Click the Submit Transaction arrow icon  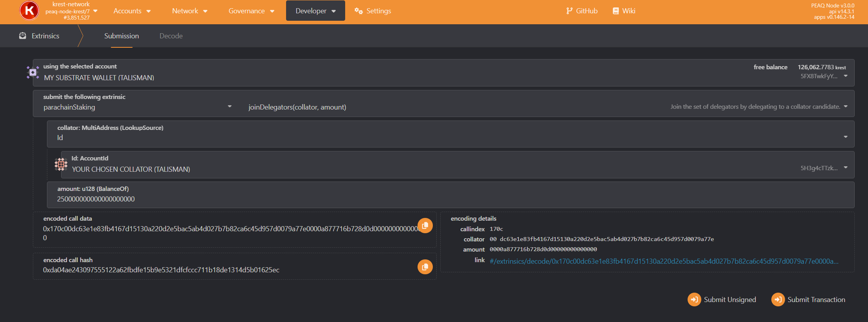pos(778,300)
